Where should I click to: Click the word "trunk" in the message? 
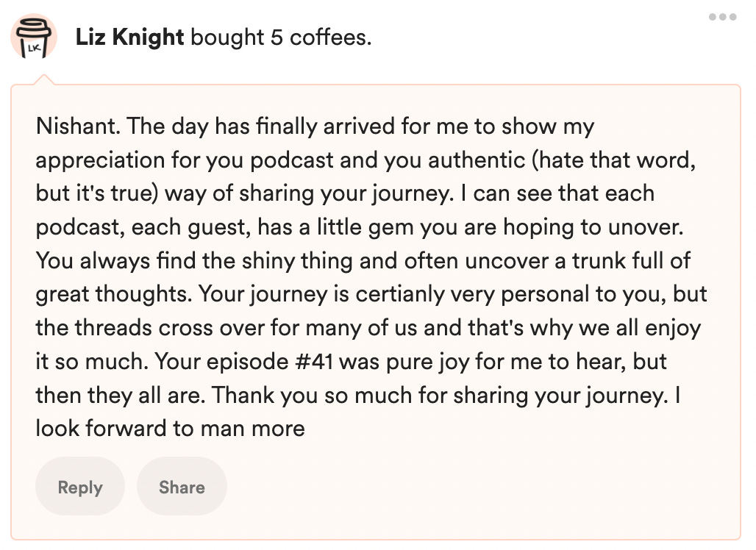pyautogui.click(x=567, y=261)
